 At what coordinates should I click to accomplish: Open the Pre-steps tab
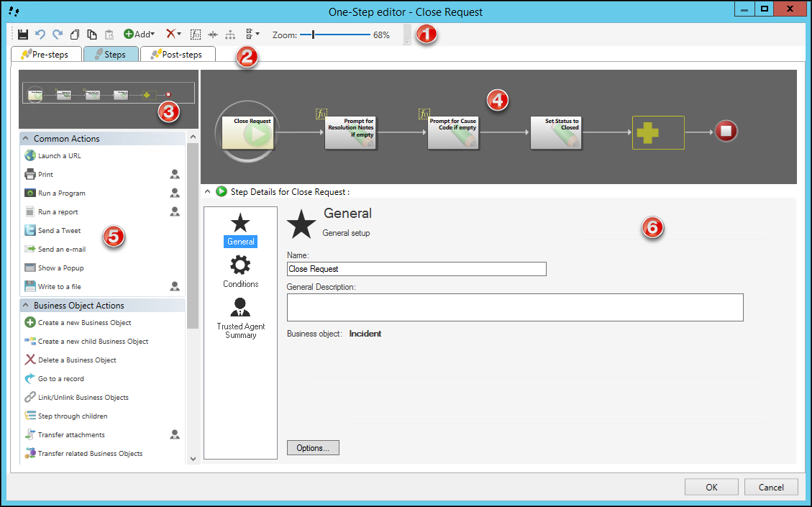coord(46,54)
